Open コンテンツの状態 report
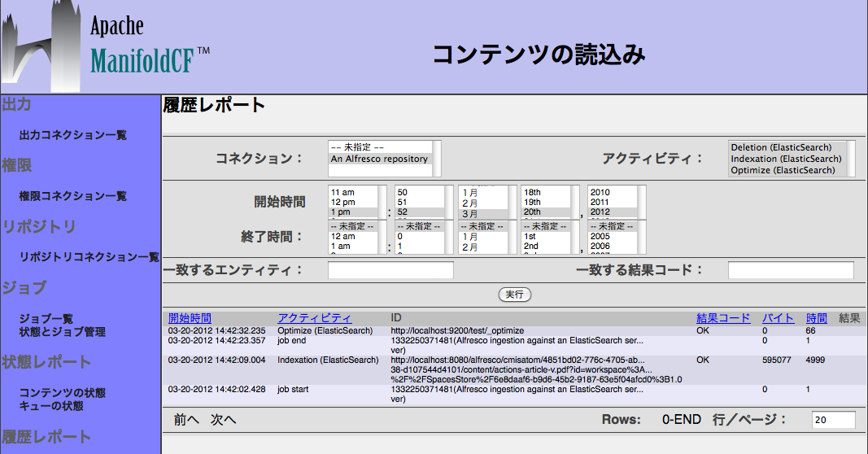This screenshot has height=454, width=868. [62, 393]
